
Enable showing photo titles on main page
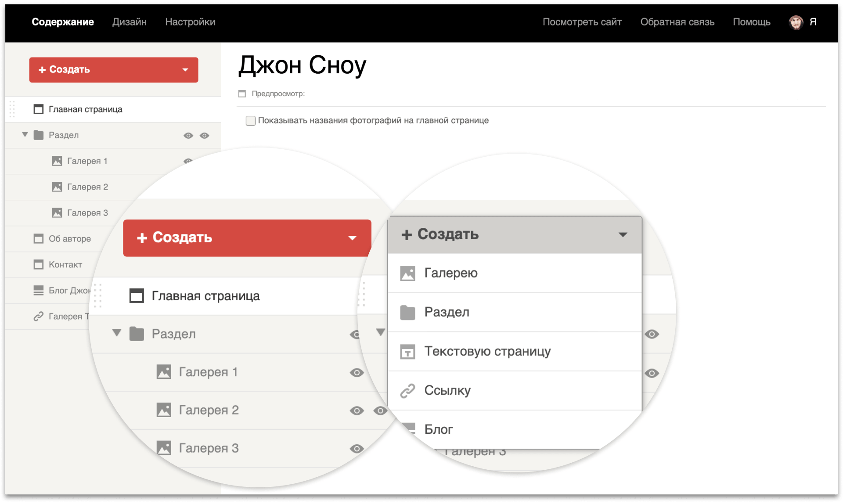click(x=251, y=121)
